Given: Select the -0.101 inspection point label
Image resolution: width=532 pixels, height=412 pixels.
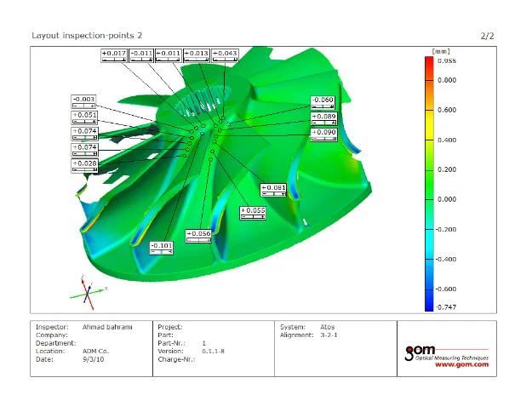Looking at the screenshot, I should click(162, 245).
